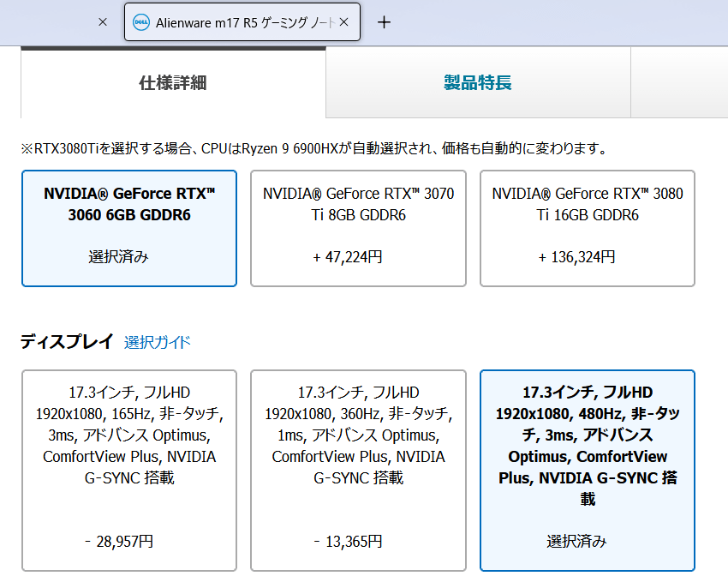Click the ディスプレイ section heading

(67, 342)
